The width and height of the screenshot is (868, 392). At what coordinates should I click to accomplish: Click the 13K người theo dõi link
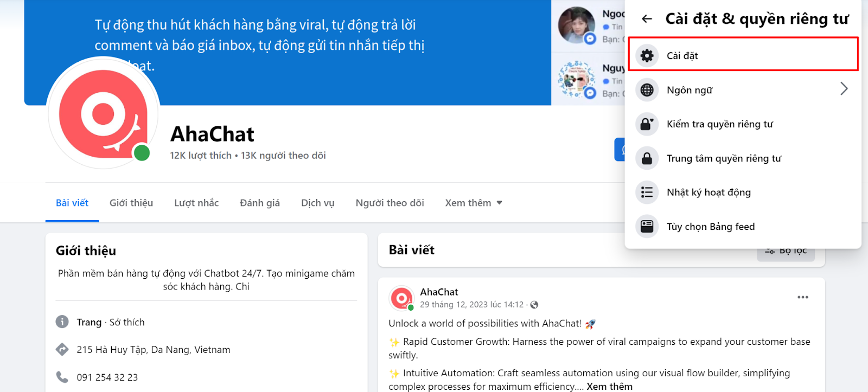(x=284, y=156)
